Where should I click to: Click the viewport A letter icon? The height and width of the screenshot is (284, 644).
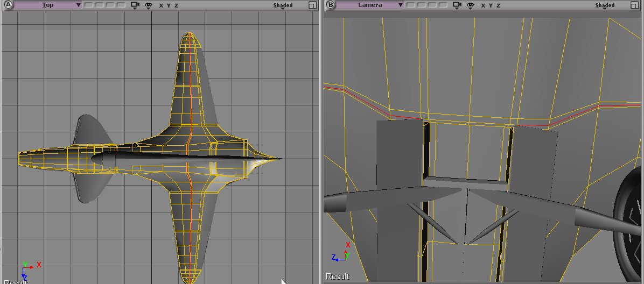click(8, 5)
